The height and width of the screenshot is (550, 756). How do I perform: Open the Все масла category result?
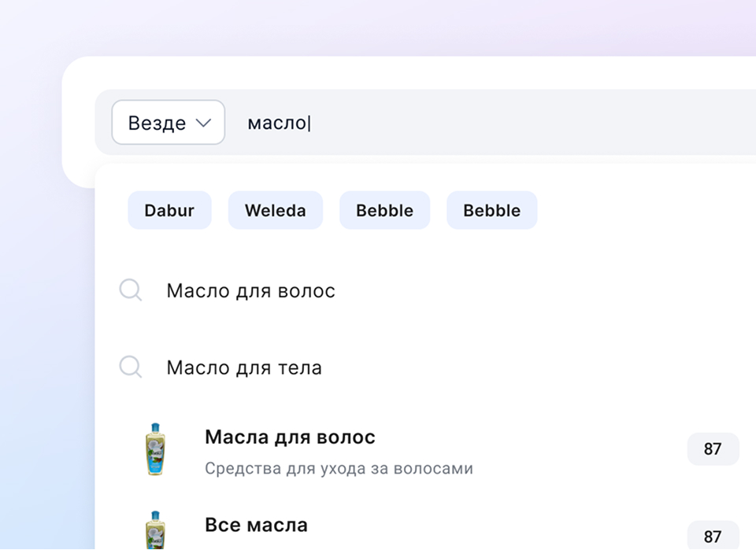point(256,525)
